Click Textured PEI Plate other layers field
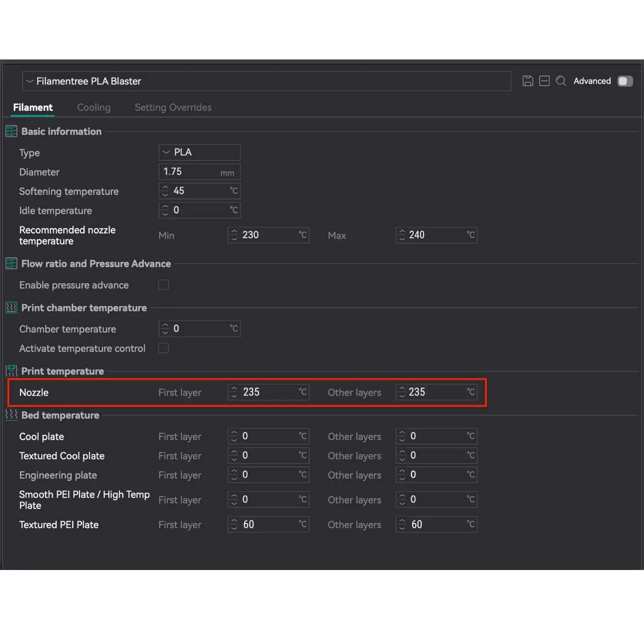Image resolution: width=644 pixels, height=644 pixels. (x=437, y=524)
